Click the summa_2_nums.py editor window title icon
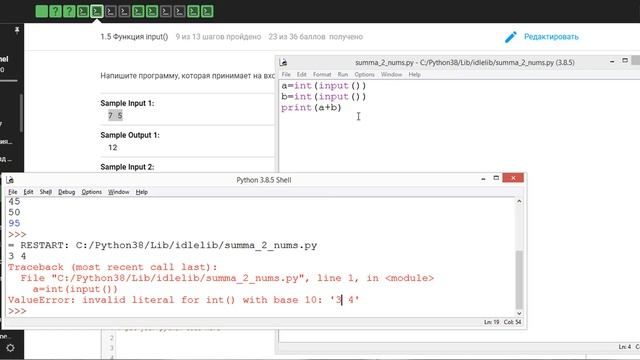The height and width of the screenshot is (360, 640). point(283,62)
